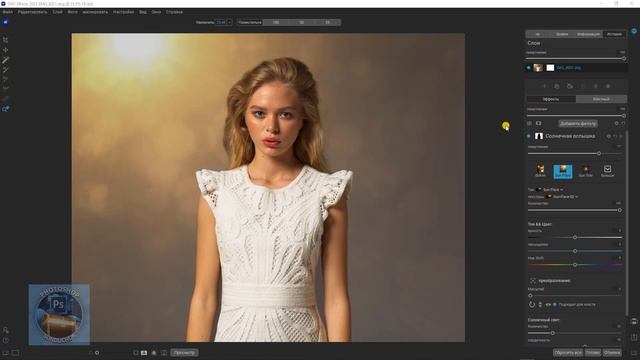Image resolution: width=640 pixels, height=360 pixels.
Task: Open the Файл menu
Action: click(7, 12)
